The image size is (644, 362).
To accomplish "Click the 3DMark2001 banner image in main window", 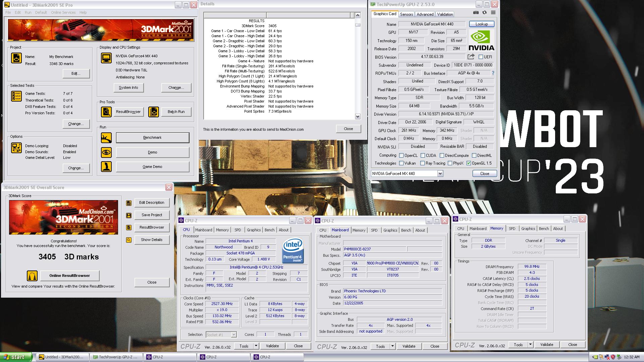I will click(101, 30).
